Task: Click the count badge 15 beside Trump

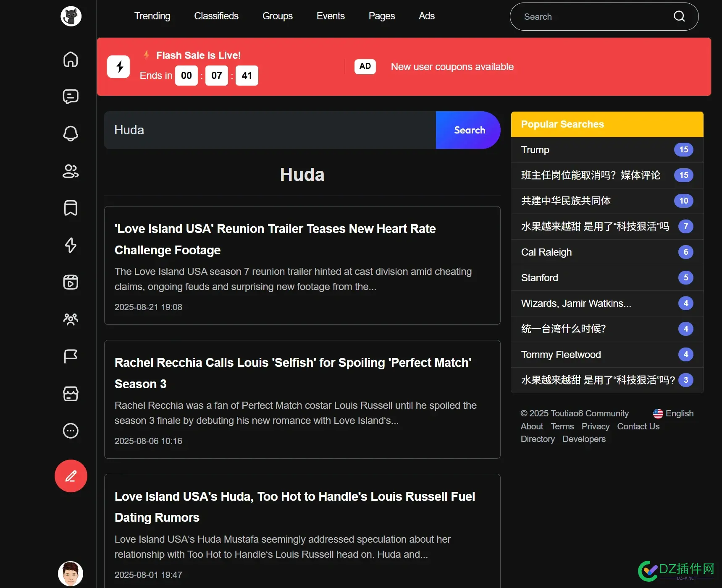Action: 684,150
